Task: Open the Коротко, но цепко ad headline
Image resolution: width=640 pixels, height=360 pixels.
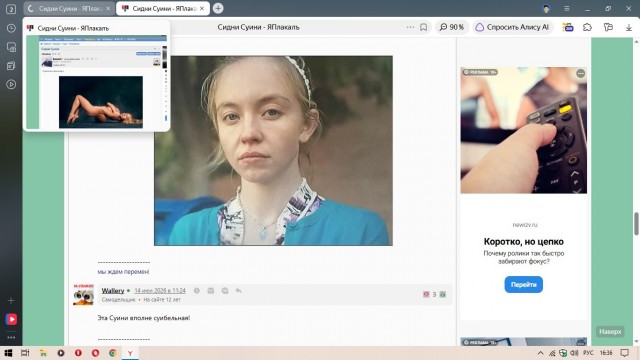Action: [524, 242]
